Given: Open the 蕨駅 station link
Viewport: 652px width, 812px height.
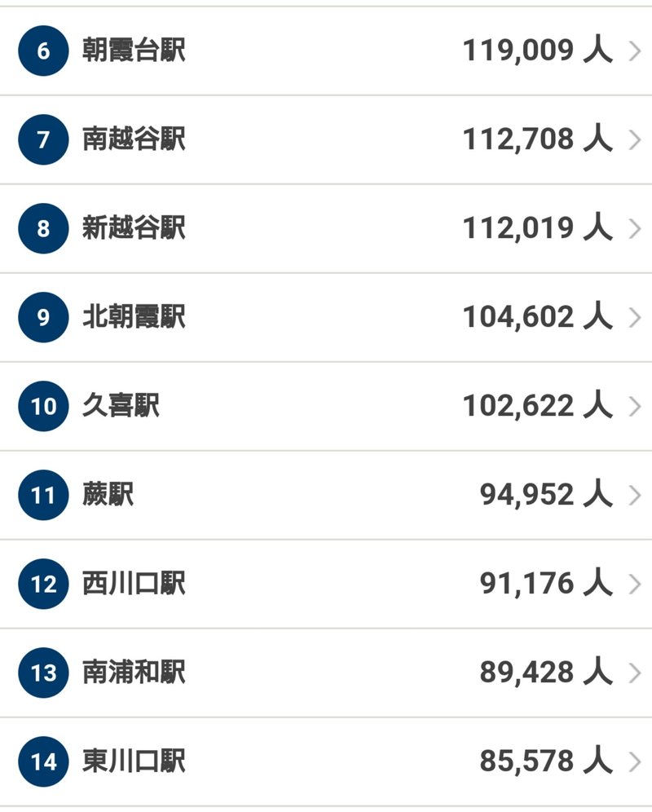Looking at the screenshot, I should tap(108, 495).
